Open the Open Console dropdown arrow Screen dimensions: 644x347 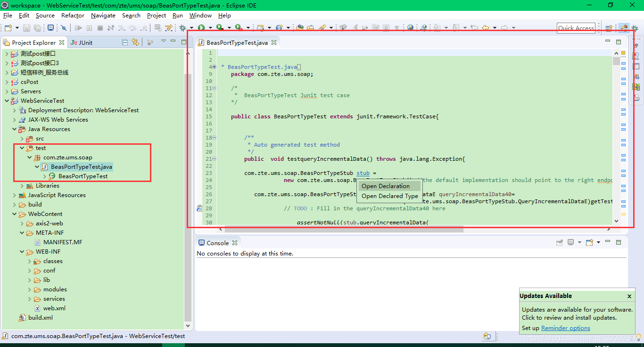(599, 242)
